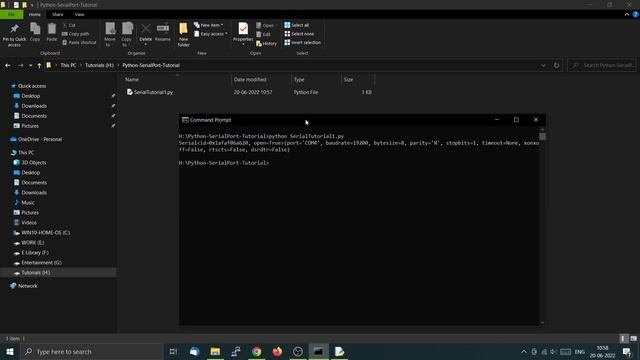This screenshot has height=360, width=640.
Task: Open the New item dropdown
Action: (209, 25)
